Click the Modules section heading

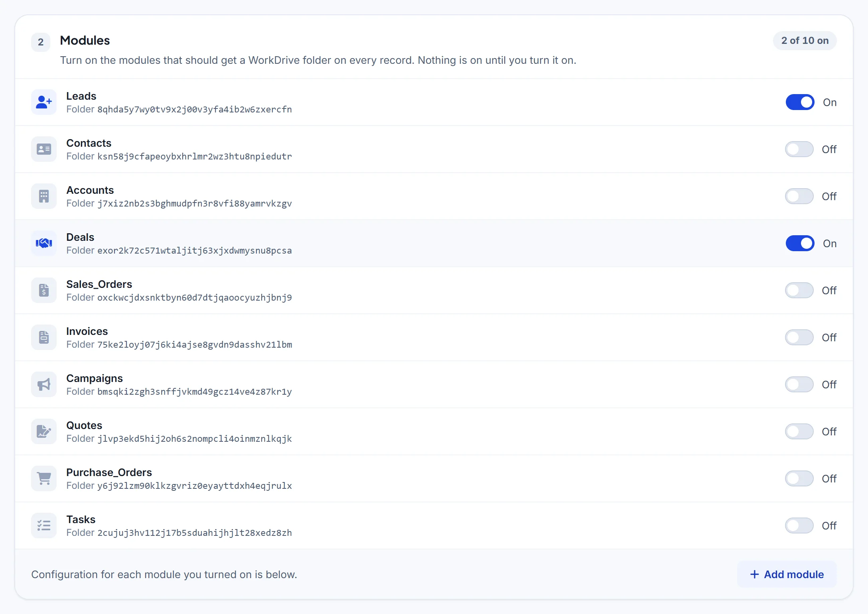click(x=85, y=41)
